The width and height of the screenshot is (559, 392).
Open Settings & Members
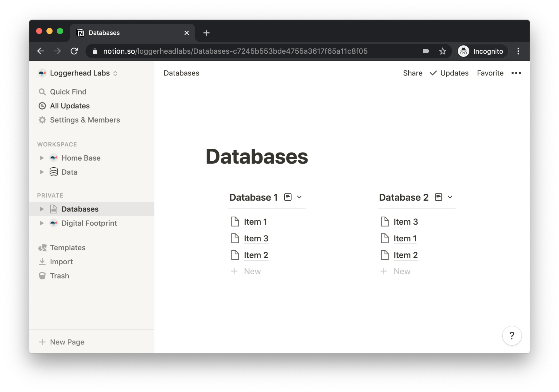(x=85, y=120)
